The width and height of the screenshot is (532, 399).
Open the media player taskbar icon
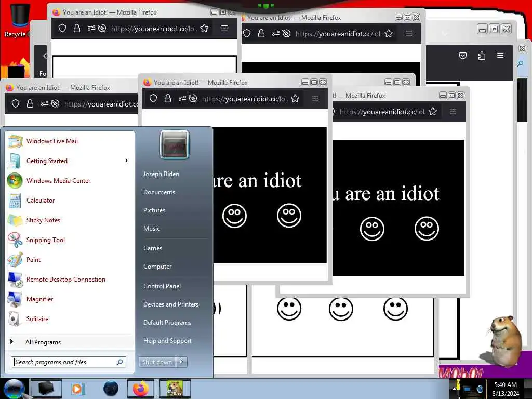77,389
